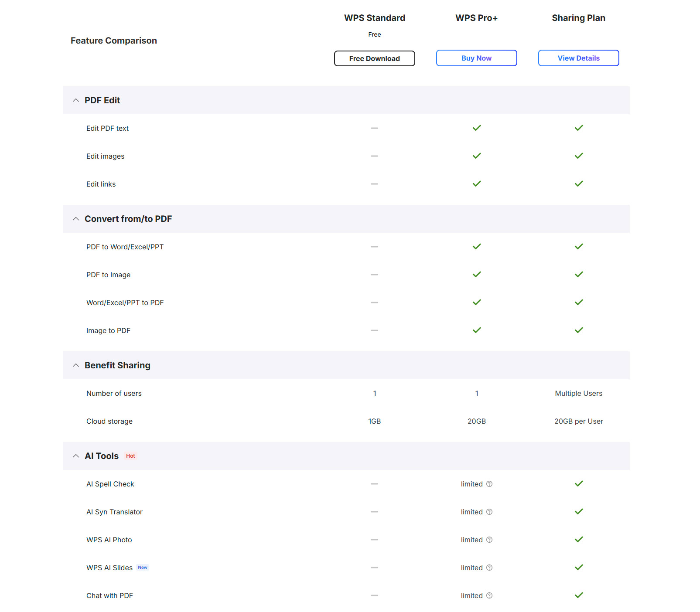
Task: Click the Multiple Users value
Action: [x=579, y=393]
